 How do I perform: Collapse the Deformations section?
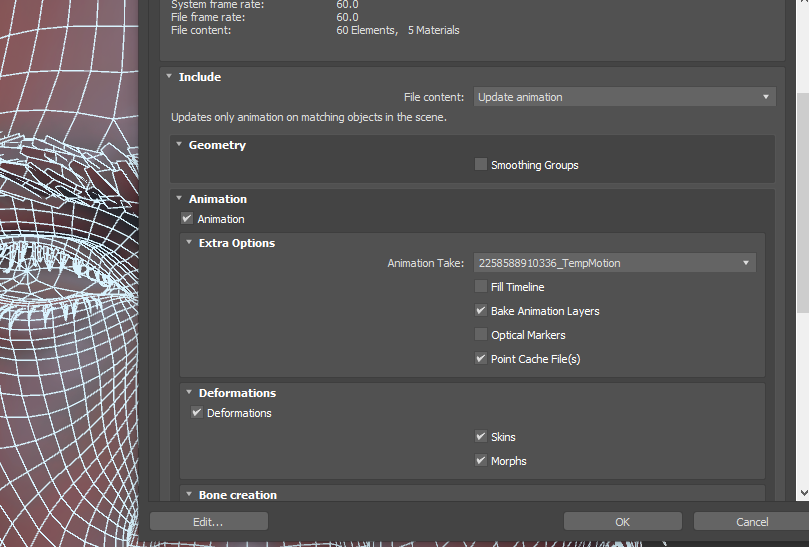coord(189,393)
